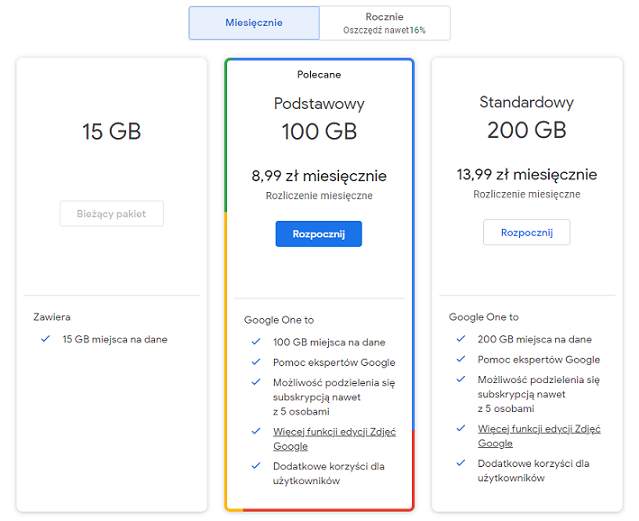This screenshot has width=639, height=521.
Task: Click checkmark beside 15 GB miejsca na dane
Action: (45, 339)
